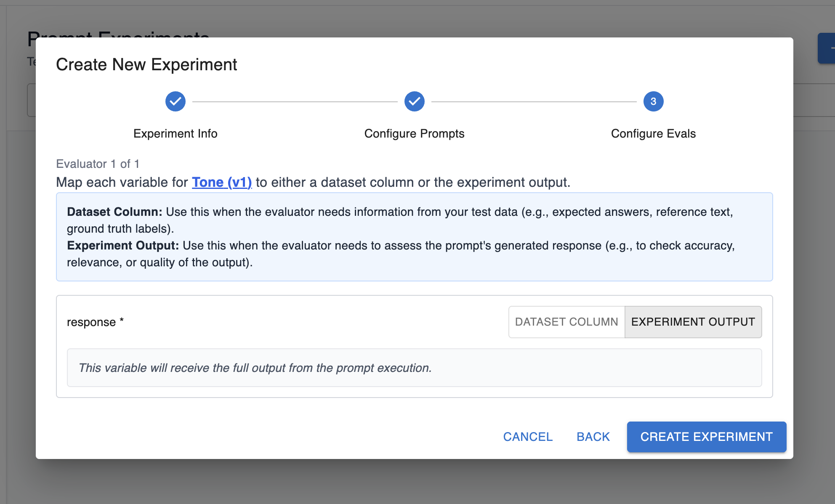The image size is (835, 504).
Task: Click the blue Dataset Column info panel
Action: point(414,237)
